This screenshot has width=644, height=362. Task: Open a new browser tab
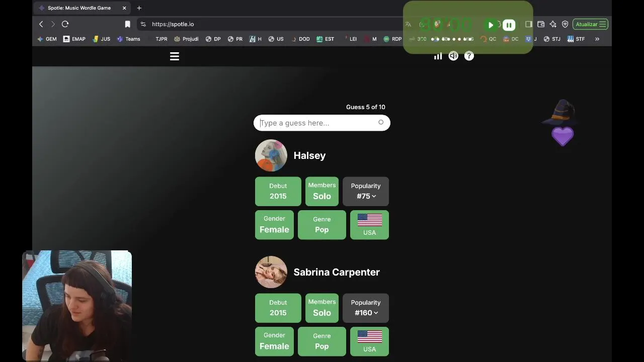139,8
